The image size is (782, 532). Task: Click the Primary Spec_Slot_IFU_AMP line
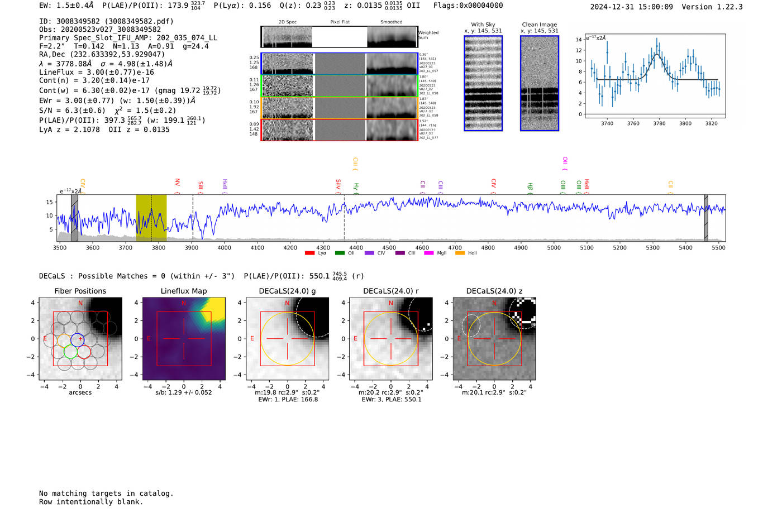[128, 38]
